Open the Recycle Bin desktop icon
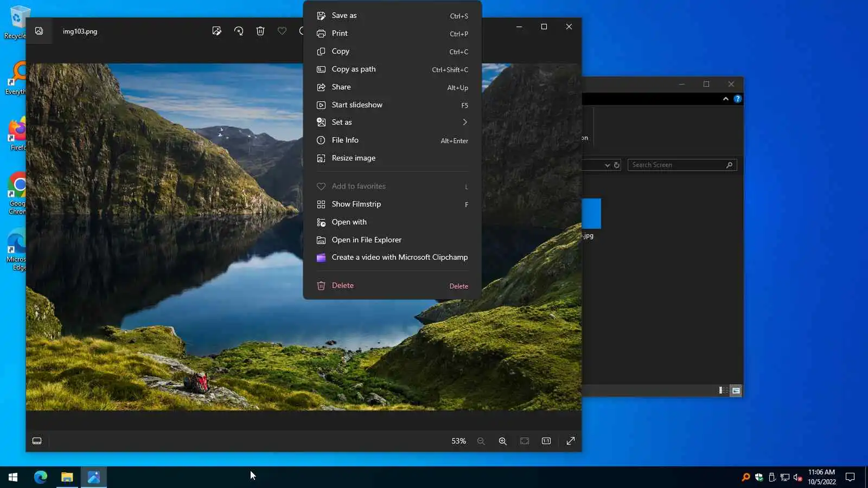 point(17,22)
